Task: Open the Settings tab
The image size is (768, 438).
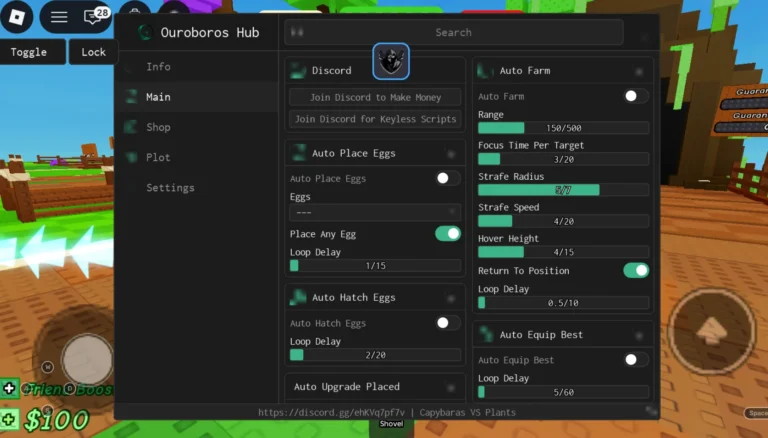Action: [x=197, y=188]
